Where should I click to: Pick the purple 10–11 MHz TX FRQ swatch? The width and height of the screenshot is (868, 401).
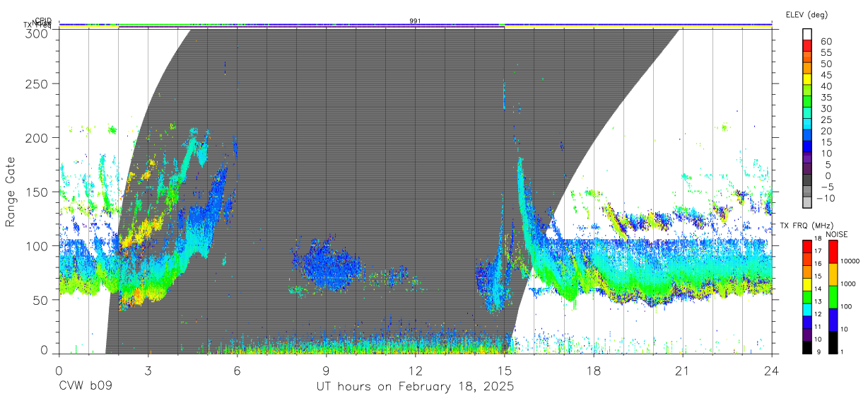(807, 334)
